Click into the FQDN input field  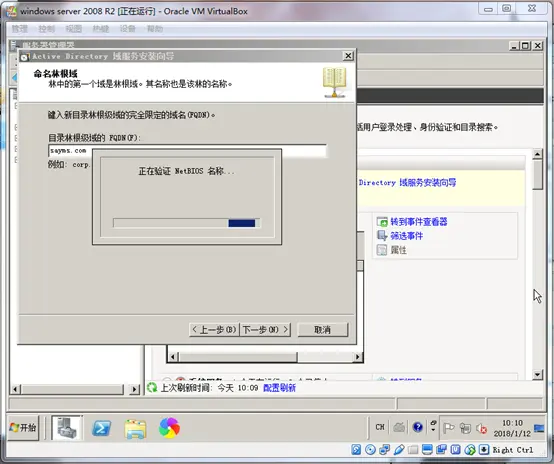point(187,151)
